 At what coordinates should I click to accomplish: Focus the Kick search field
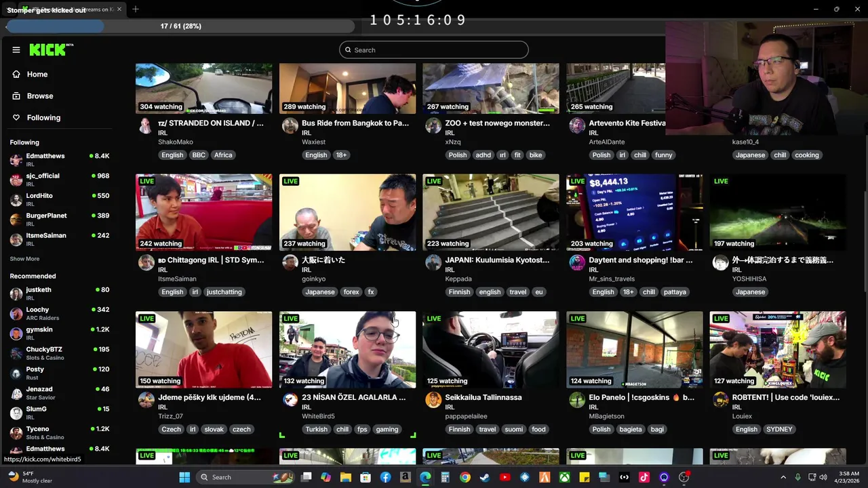[x=434, y=49]
